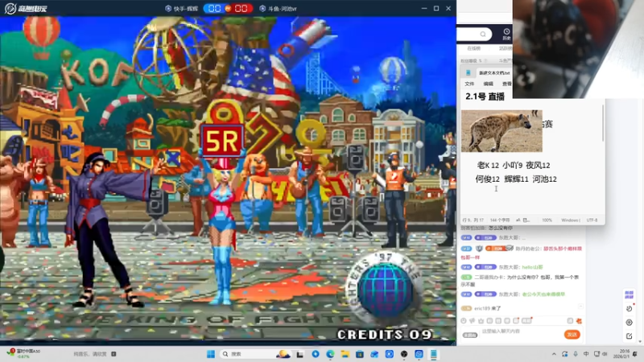Click the volume speaker icon in tray
This screenshot has height=362, width=644.
pyautogui.click(x=605, y=354)
